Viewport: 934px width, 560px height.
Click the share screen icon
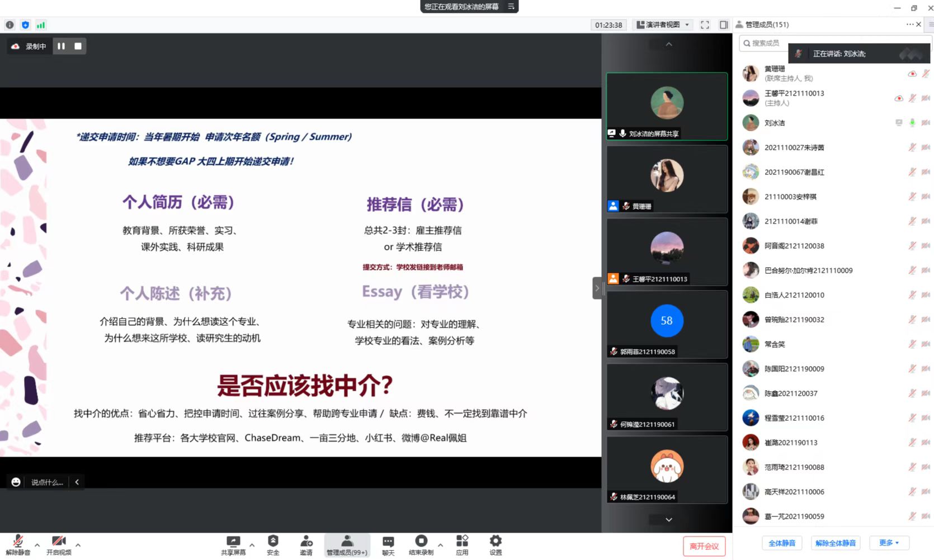click(233, 541)
